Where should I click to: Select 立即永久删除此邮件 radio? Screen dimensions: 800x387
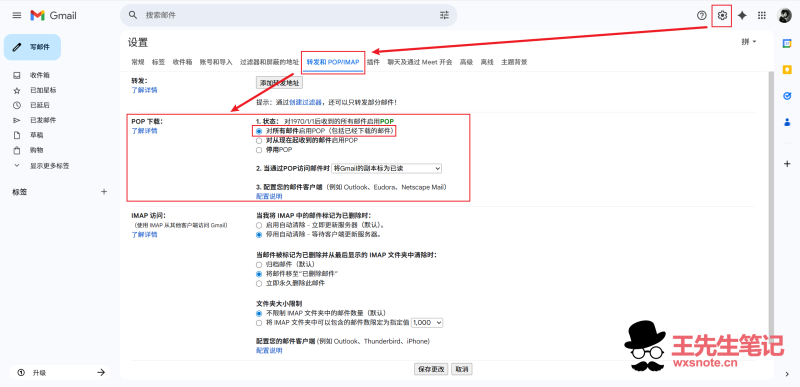tap(259, 283)
